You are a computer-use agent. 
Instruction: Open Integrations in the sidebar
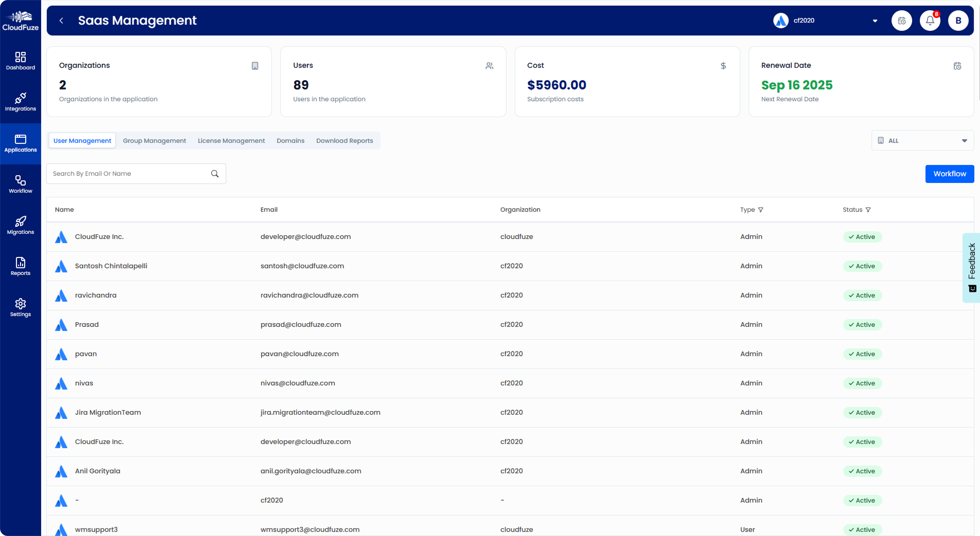21,102
